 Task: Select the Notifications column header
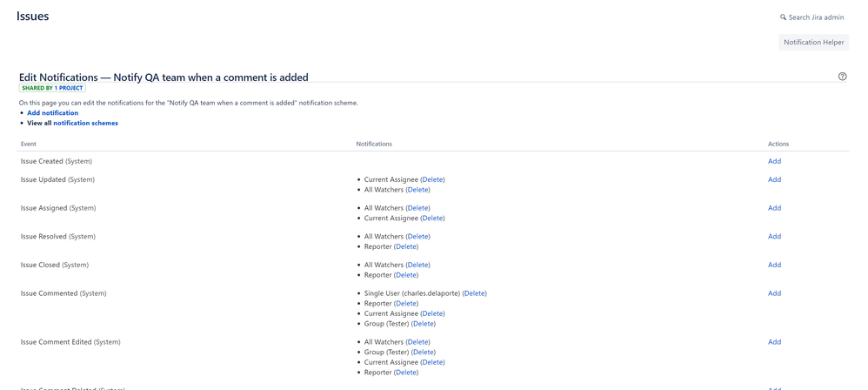pos(374,144)
